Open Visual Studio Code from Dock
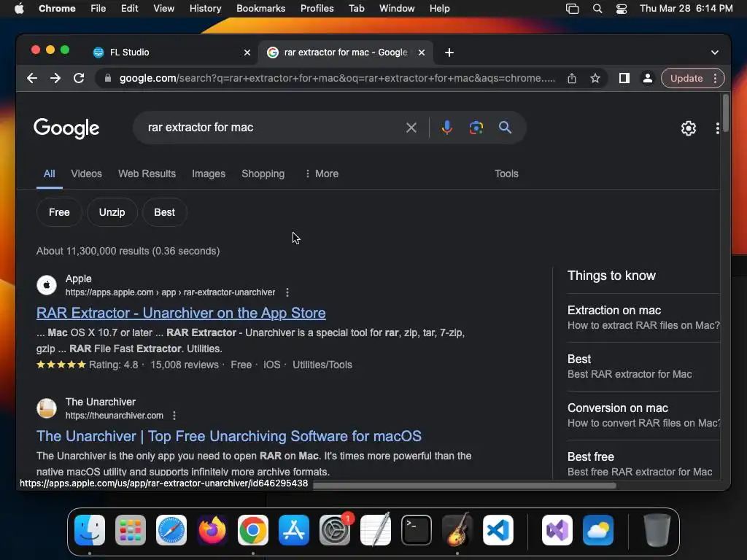The width and height of the screenshot is (747, 560). (x=498, y=530)
